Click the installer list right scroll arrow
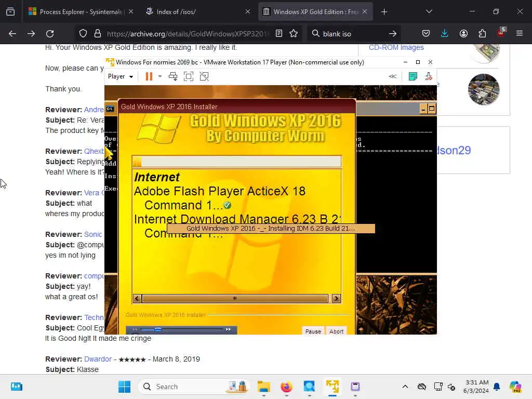This screenshot has width=532, height=399. point(336,299)
